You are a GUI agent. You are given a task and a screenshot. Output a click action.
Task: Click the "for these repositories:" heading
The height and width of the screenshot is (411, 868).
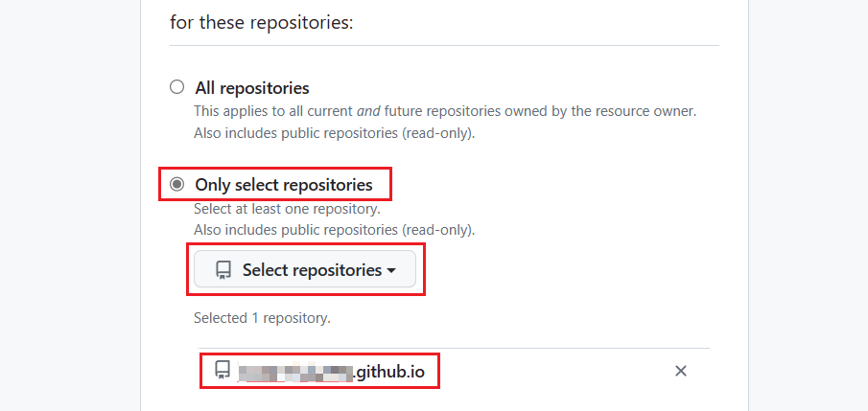(x=262, y=21)
